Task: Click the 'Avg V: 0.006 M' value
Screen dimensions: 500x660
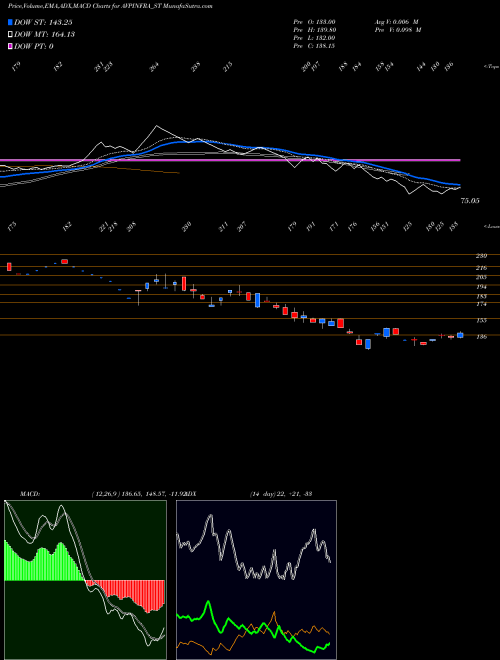Action: pyautogui.click(x=396, y=22)
